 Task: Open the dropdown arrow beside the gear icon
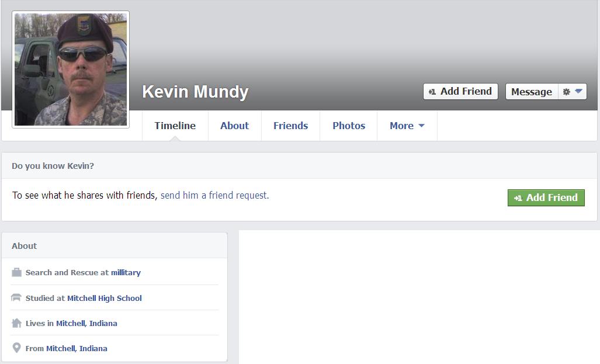[x=578, y=91]
